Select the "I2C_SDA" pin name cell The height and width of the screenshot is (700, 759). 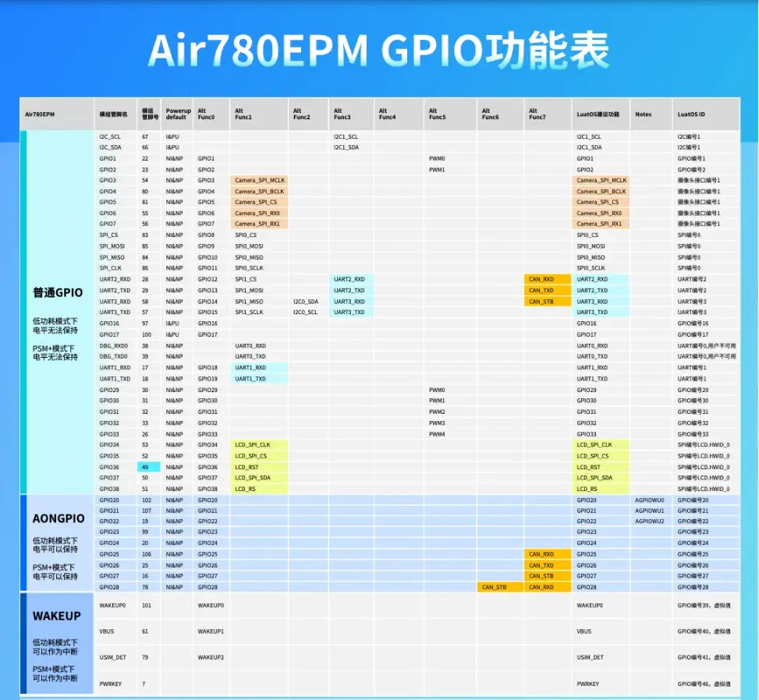point(110,147)
